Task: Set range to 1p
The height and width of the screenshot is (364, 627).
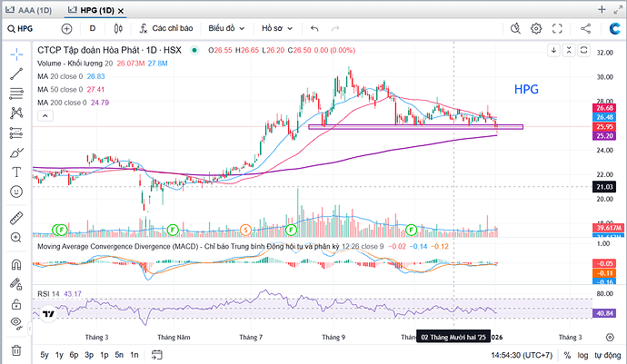Action: [x=104, y=355]
